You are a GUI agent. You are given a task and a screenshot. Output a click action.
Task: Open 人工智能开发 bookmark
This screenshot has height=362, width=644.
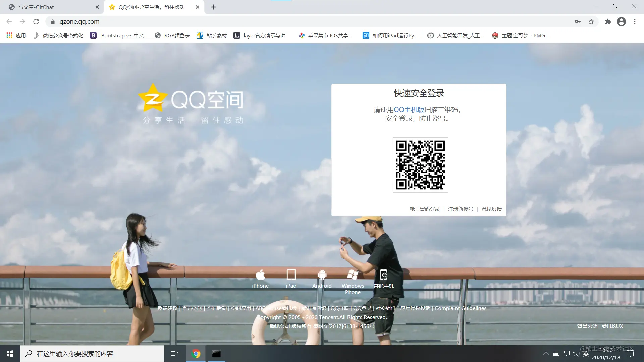tap(456, 35)
